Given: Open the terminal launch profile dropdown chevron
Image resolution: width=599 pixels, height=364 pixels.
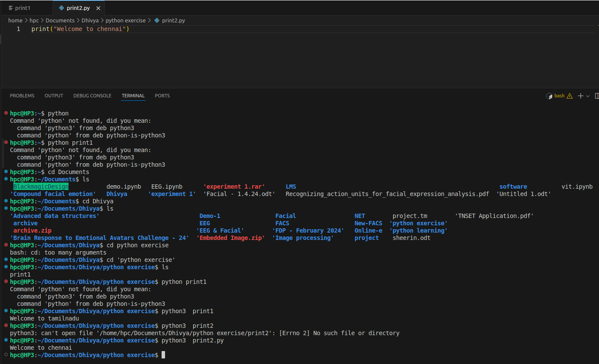Looking at the screenshot, I should point(588,96).
